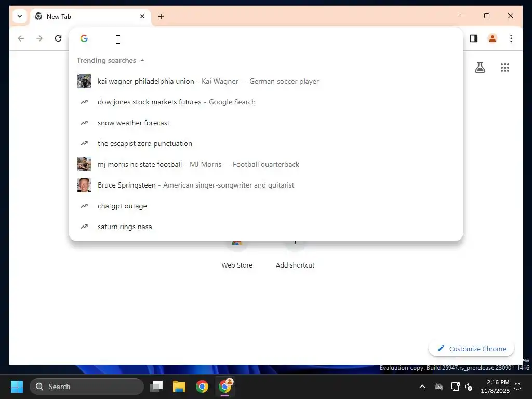Open the Chrome three-dot menu
The image size is (532, 399).
[x=511, y=38]
